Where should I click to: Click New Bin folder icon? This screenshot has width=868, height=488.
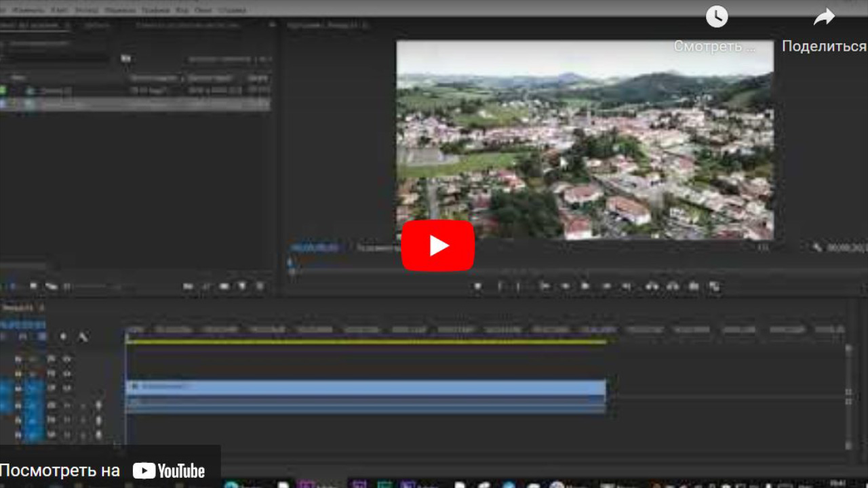tap(224, 287)
